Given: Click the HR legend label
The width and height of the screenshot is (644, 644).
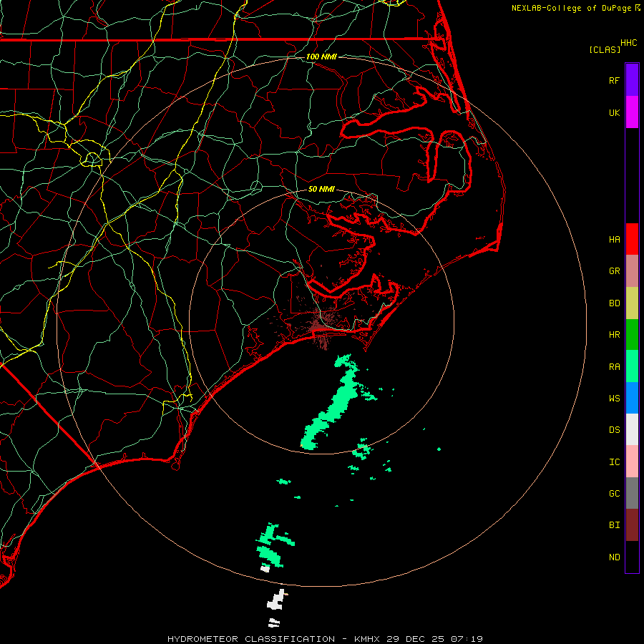Looking at the screenshot, I should (615, 335).
